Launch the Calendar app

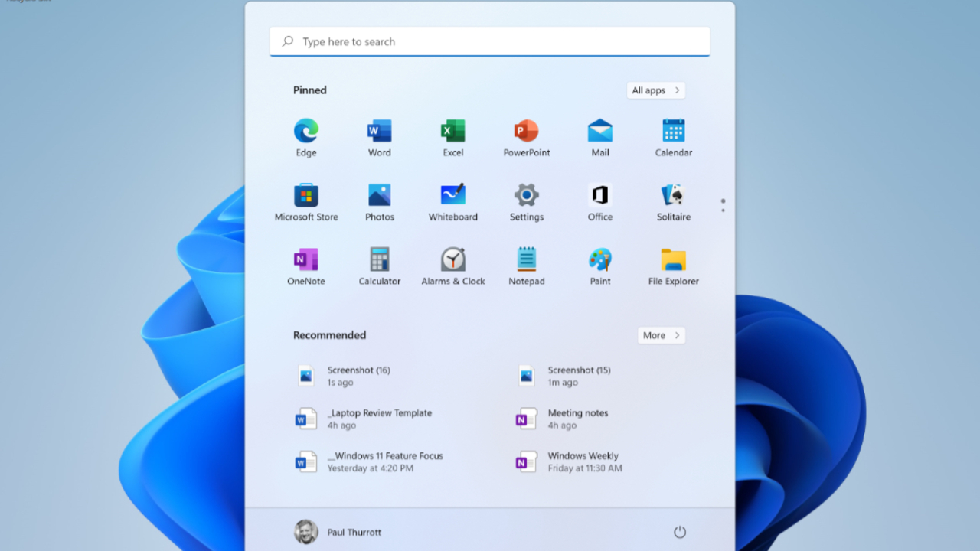(674, 138)
